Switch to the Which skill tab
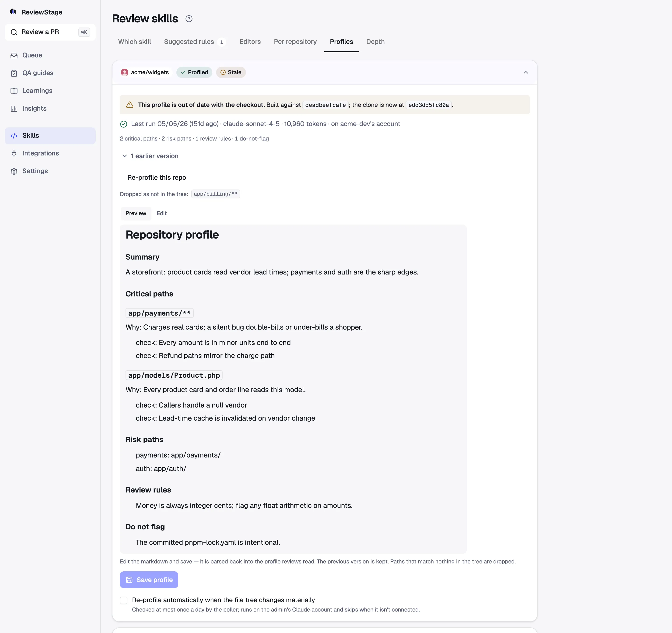672x633 pixels. click(135, 42)
